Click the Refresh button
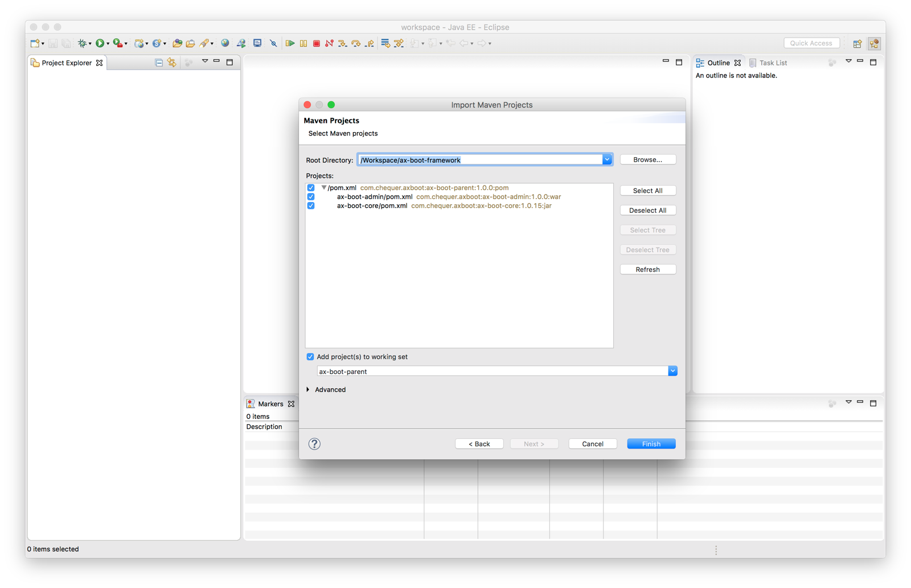The image size is (911, 588). pos(648,270)
